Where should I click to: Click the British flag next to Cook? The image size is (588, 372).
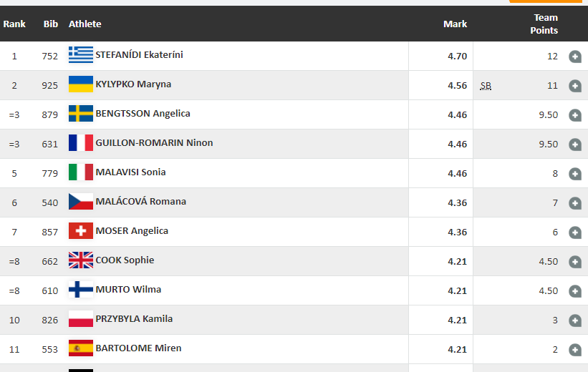point(81,260)
